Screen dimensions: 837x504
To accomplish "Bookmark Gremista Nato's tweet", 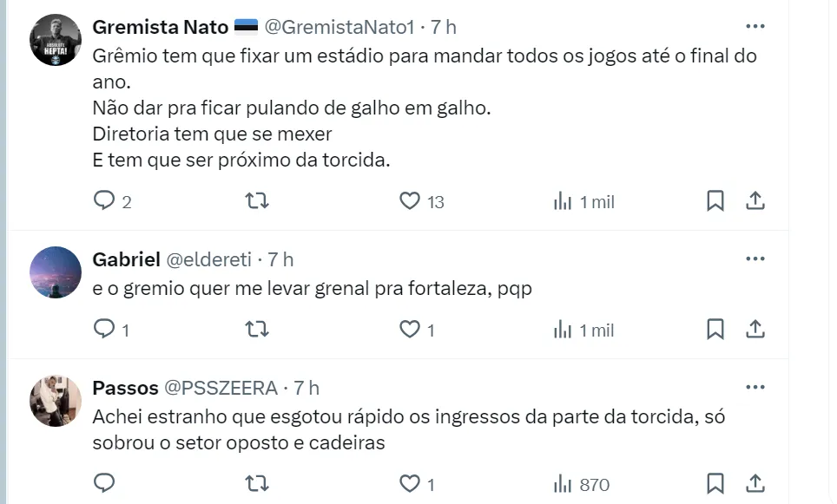I will [715, 201].
